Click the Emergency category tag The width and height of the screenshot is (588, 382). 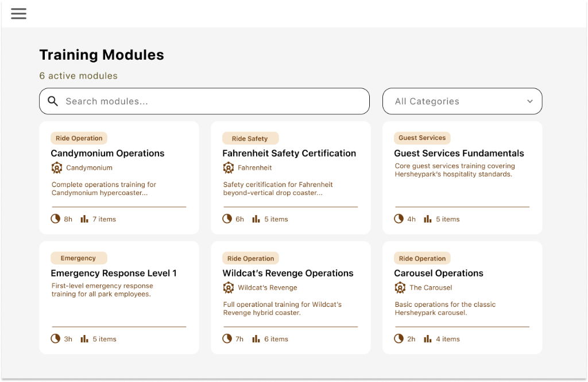click(79, 258)
